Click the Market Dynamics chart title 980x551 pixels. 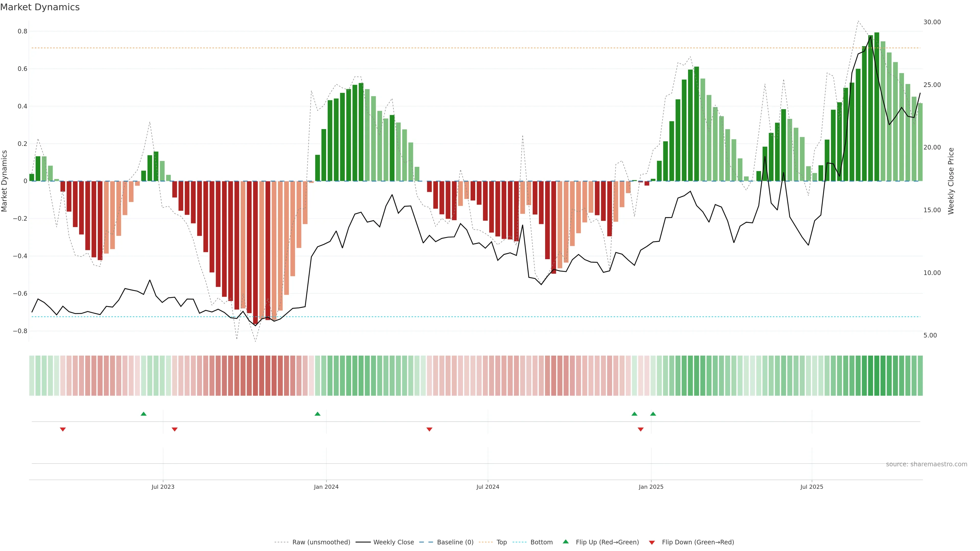pos(40,7)
